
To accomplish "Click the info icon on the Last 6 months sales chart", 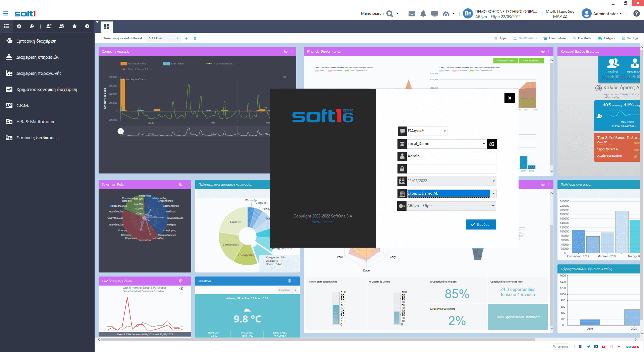I will pyautogui.click(x=181, y=289).
